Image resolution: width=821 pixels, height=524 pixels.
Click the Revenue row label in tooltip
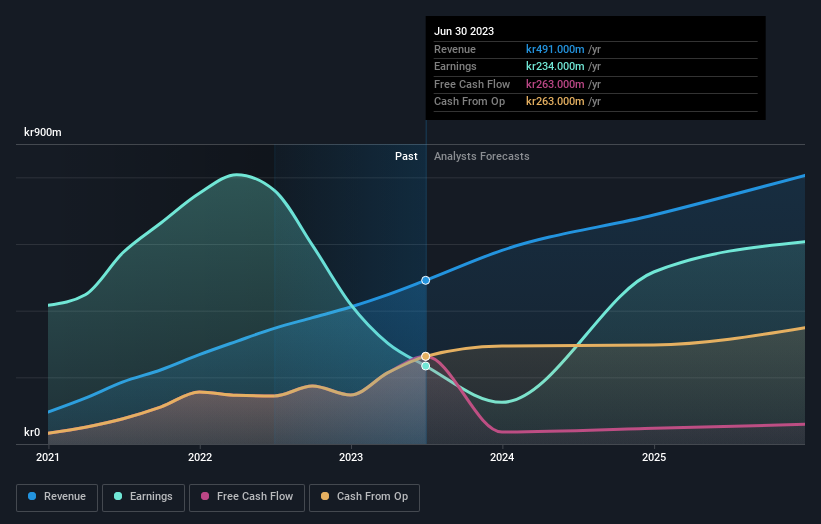pyautogui.click(x=455, y=49)
